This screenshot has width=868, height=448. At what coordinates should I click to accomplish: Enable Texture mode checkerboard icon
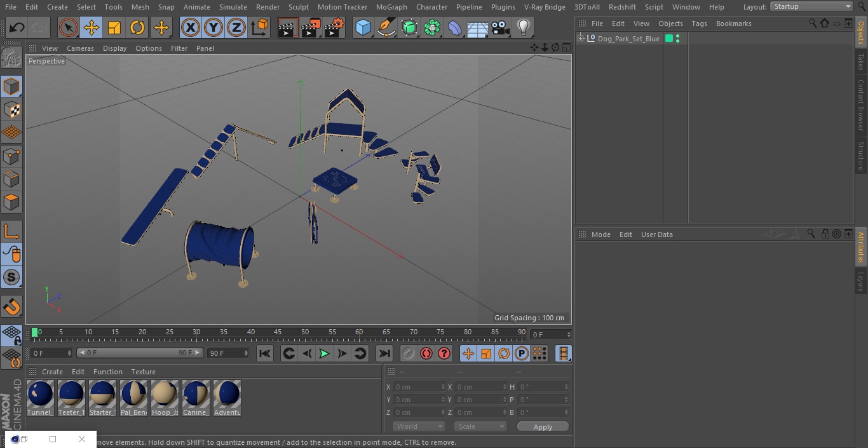(11, 109)
